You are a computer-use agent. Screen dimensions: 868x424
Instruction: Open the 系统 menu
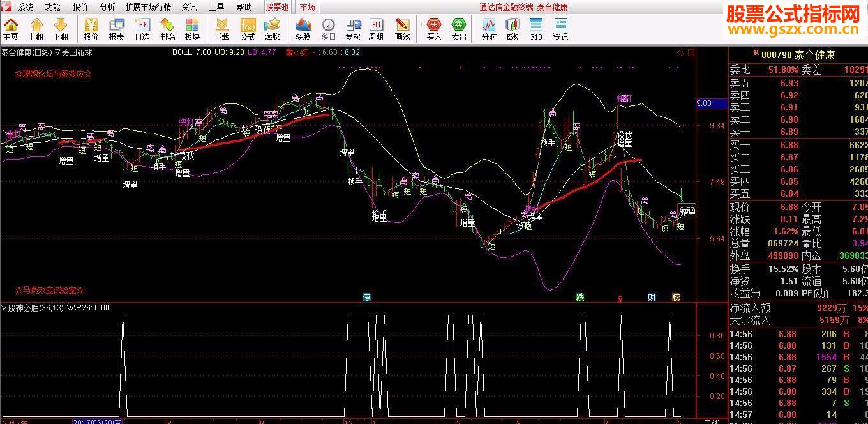pos(26,8)
